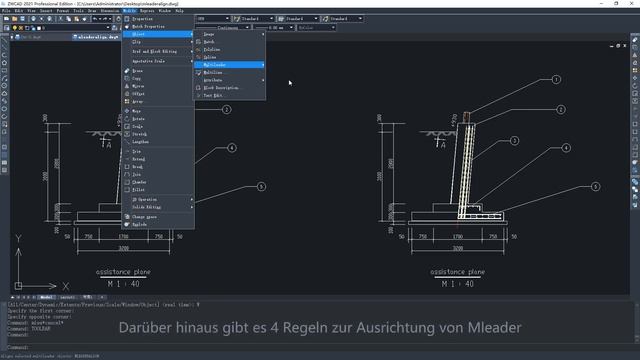The image size is (640, 360).
Task: Select the Erase command icon
Action: pyautogui.click(x=127, y=71)
